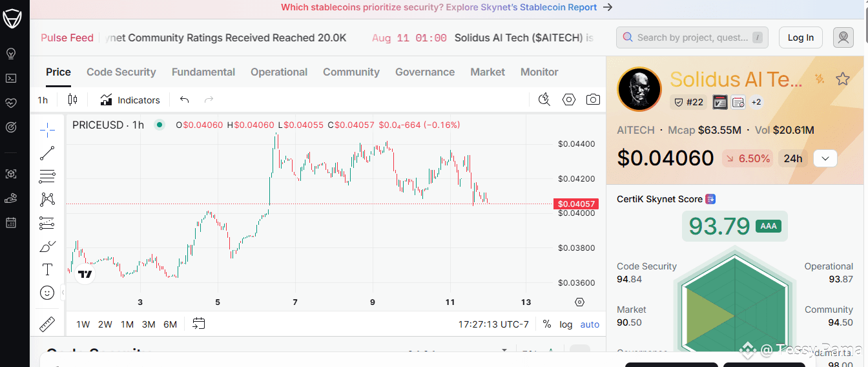Set chart range to 6M

170,324
